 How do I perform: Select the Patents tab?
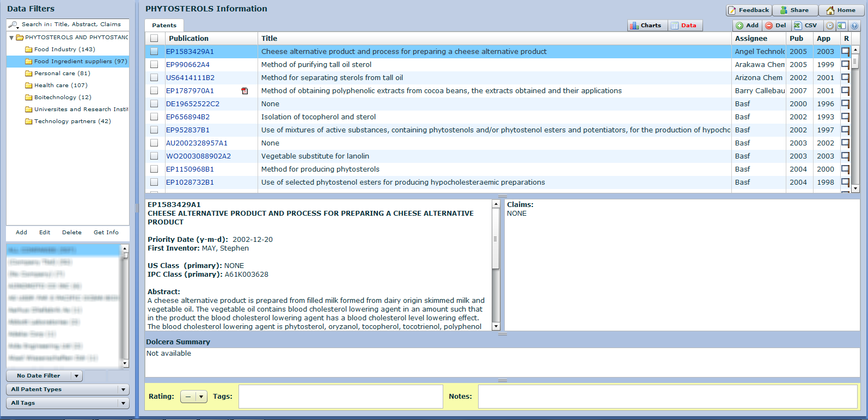pos(164,26)
